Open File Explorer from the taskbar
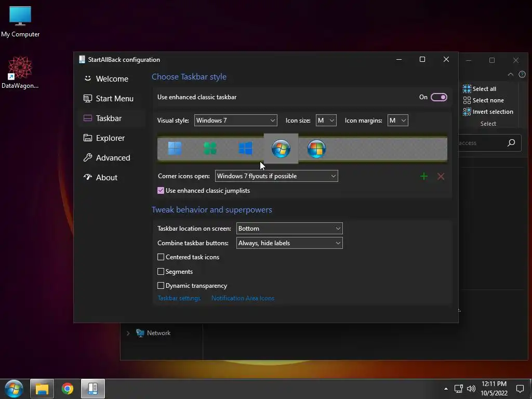The height and width of the screenshot is (399, 532). pyautogui.click(x=42, y=389)
